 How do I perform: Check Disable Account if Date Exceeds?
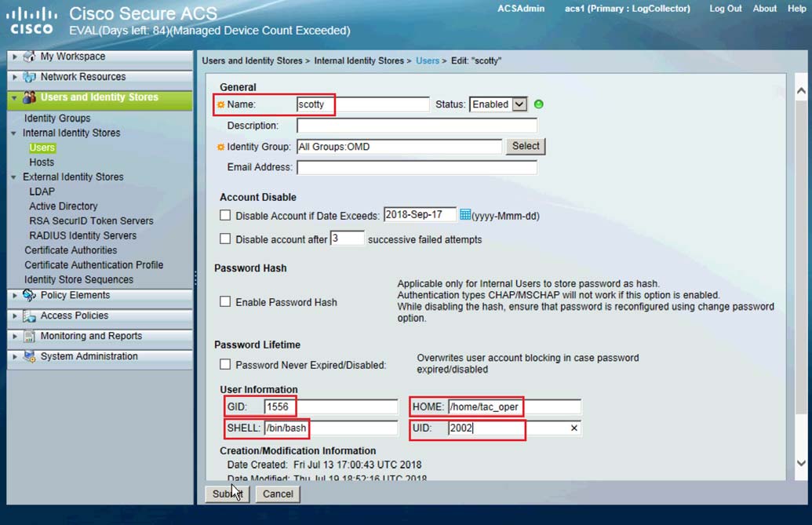[x=226, y=217]
